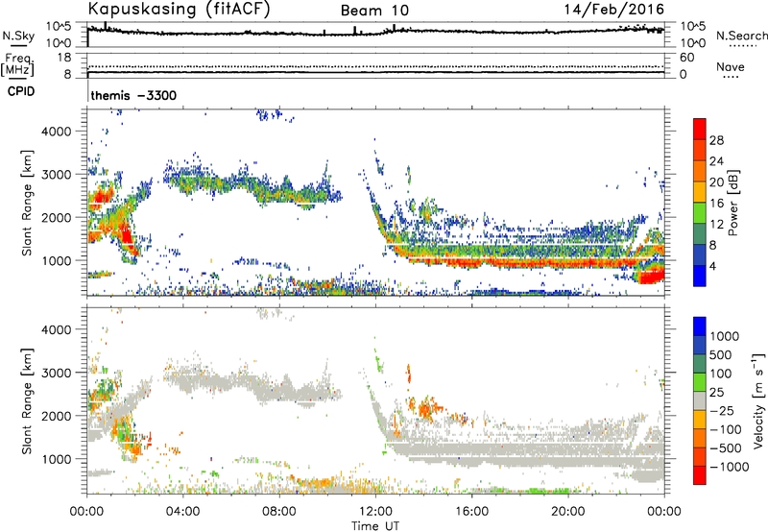Click the grey segment of the Velocity colorbar
The image size is (768, 532).
pos(700,401)
